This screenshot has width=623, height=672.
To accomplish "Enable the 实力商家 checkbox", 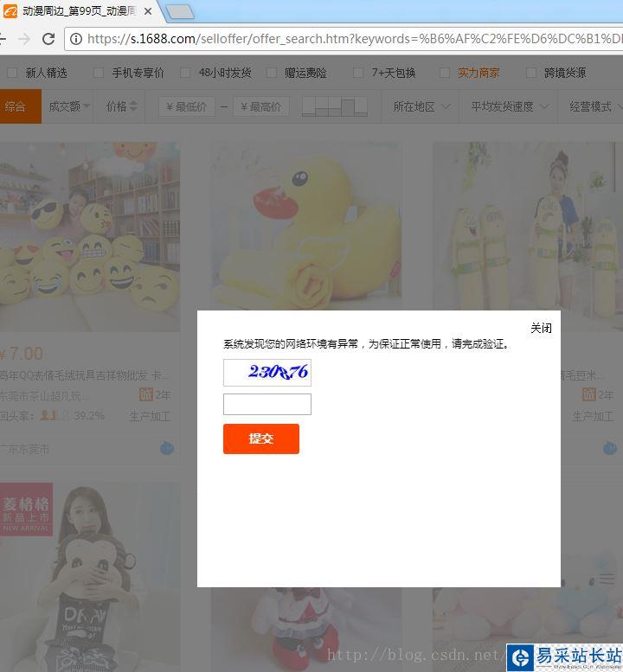I will coord(445,73).
